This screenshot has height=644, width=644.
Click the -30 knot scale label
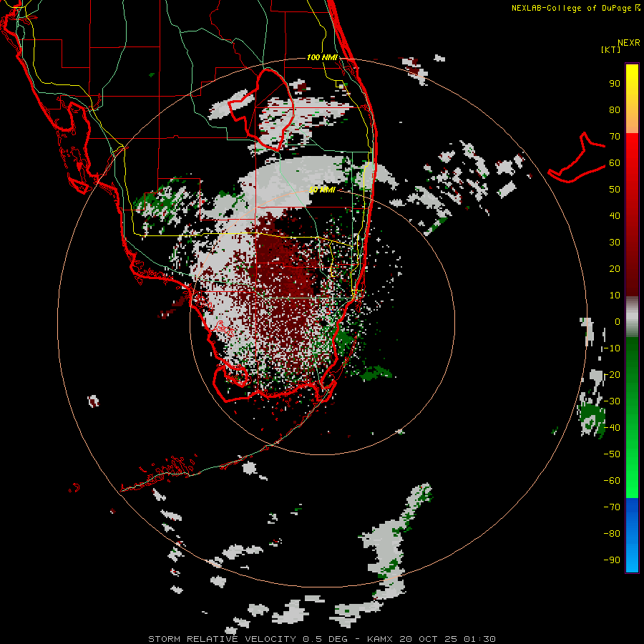pos(612,401)
